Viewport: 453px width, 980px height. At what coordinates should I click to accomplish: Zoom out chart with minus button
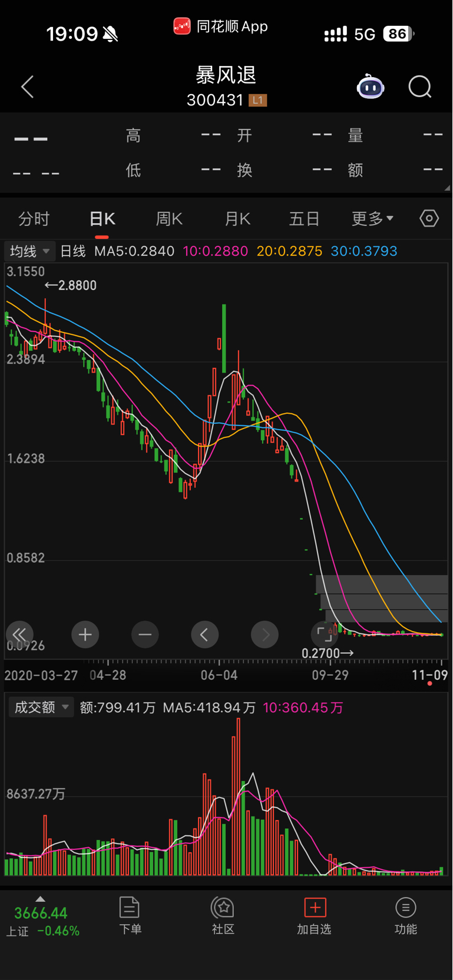(x=145, y=634)
